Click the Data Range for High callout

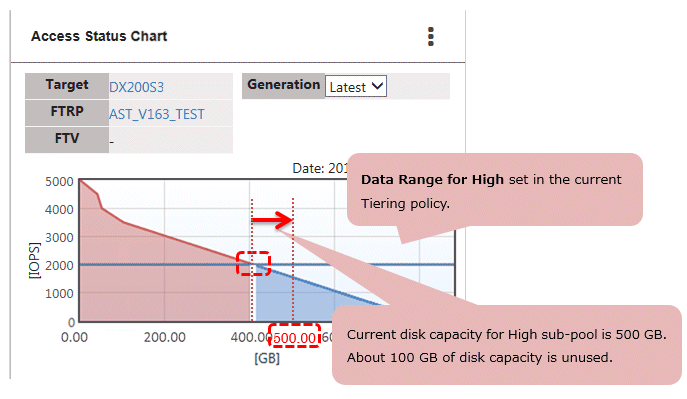click(x=495, y=191)
